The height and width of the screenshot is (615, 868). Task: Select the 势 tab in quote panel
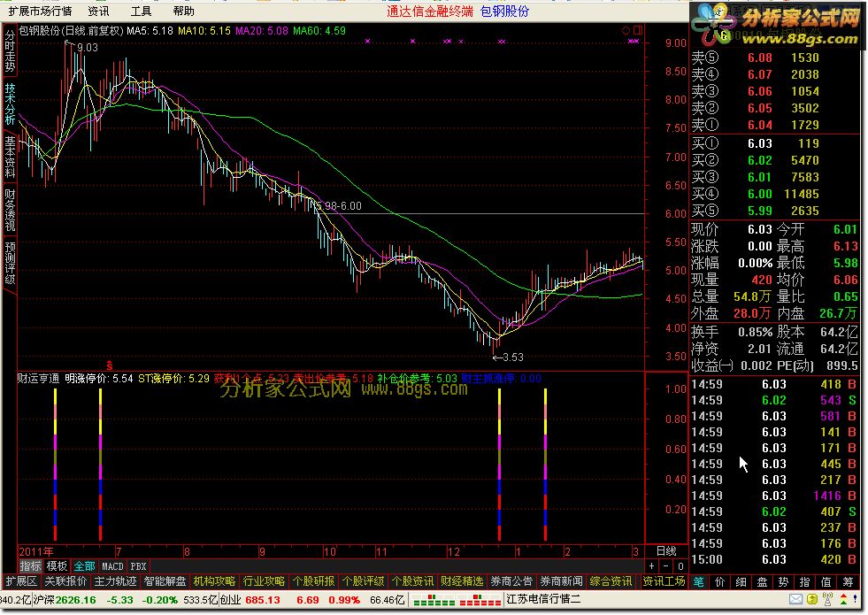tap(783, 581)
